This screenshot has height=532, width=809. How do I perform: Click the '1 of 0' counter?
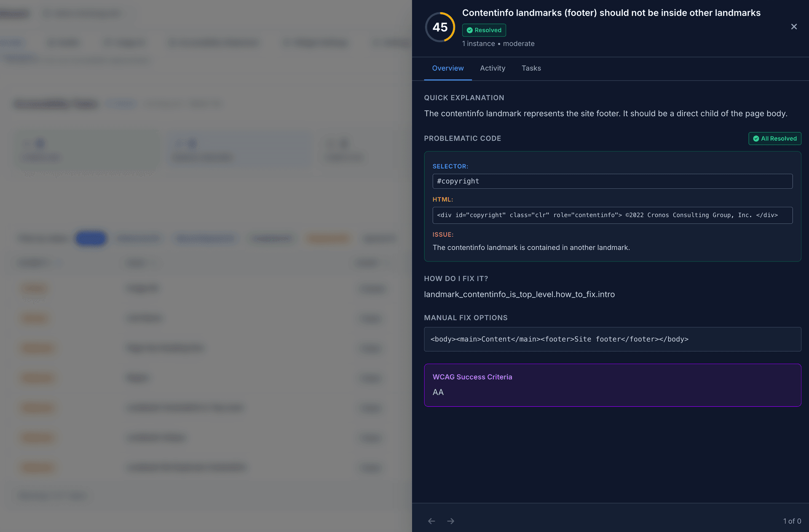pos(792,521)
